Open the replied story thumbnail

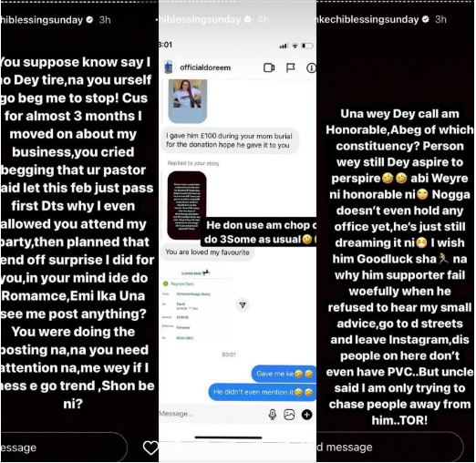coord(187,206)
